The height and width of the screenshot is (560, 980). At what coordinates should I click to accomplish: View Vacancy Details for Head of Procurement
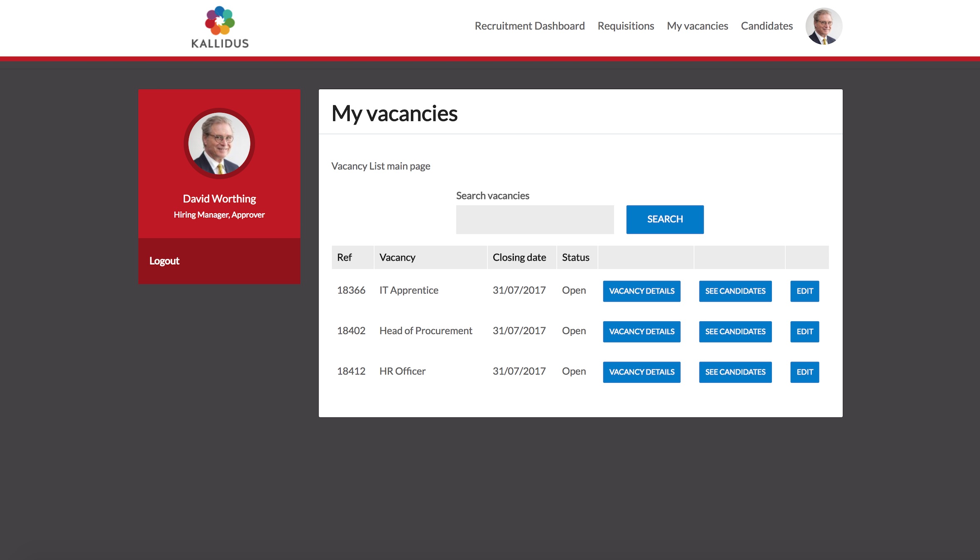642,332
